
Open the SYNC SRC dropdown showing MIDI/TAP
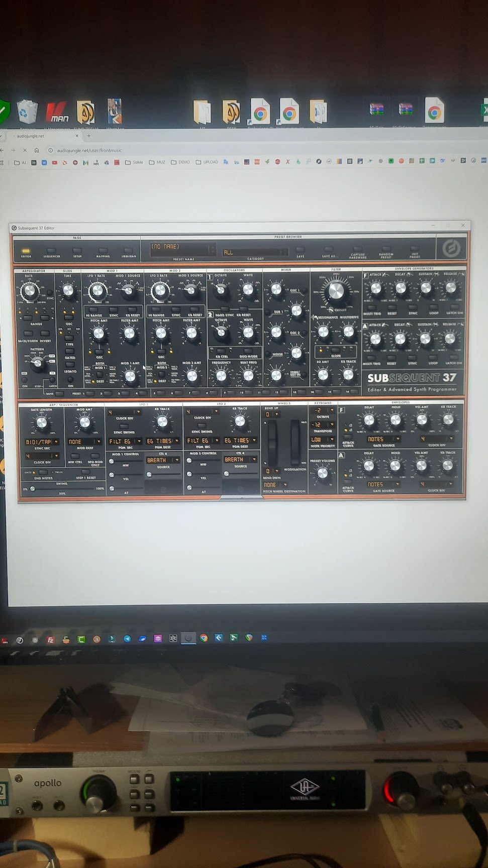(42, 442)
